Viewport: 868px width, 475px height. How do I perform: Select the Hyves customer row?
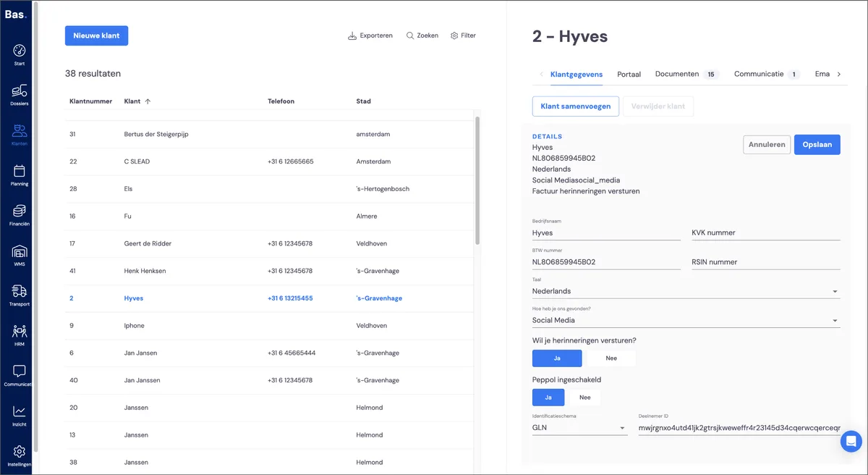[x=269, y=298]
